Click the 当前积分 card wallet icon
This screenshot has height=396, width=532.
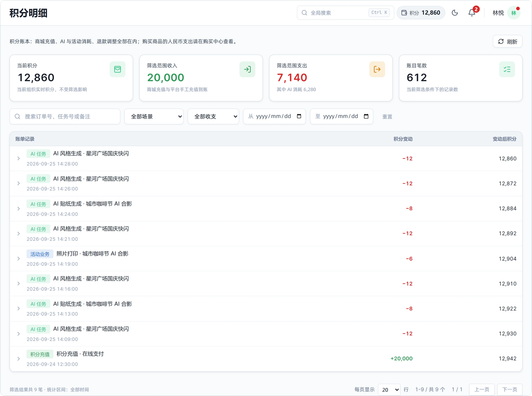117,69
